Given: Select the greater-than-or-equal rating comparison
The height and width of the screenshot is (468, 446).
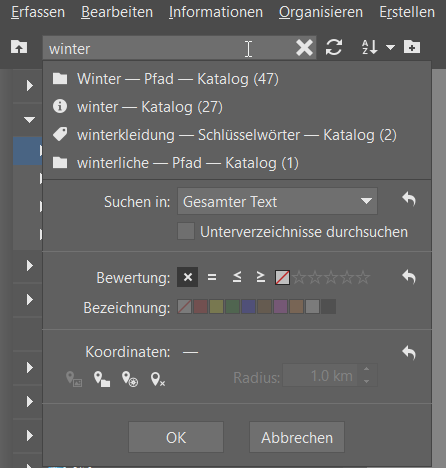Looking at the screenshot, I should (x=261, y=277).
